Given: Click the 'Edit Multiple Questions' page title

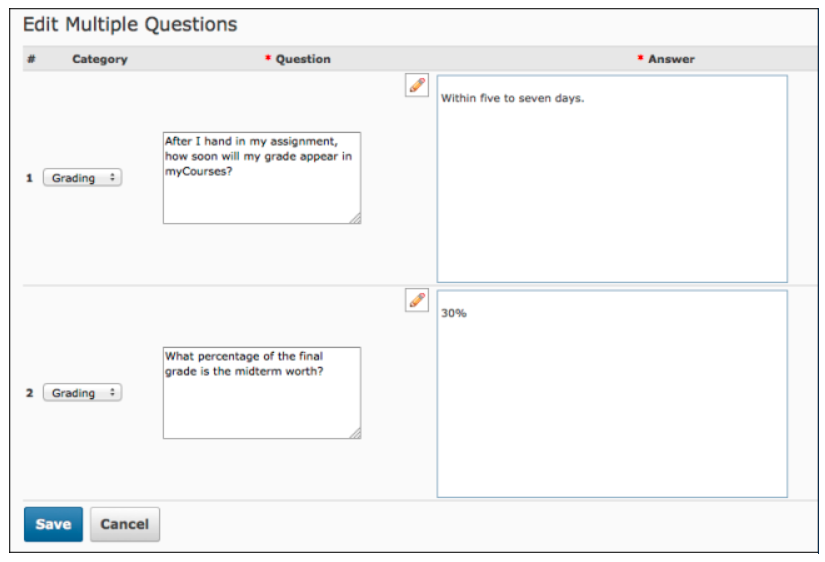Looking at the screenshot, I should (x=130, y=24).
